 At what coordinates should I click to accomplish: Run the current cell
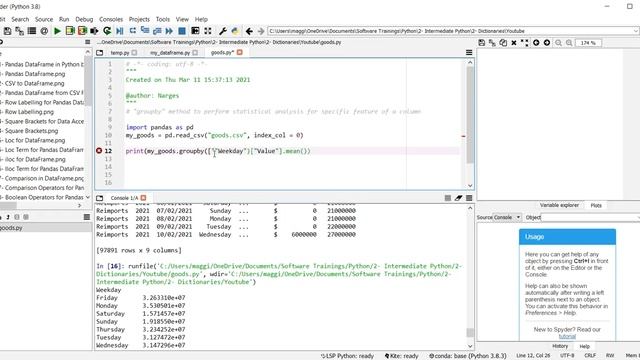pyautogui.click(x=70, y=31)
